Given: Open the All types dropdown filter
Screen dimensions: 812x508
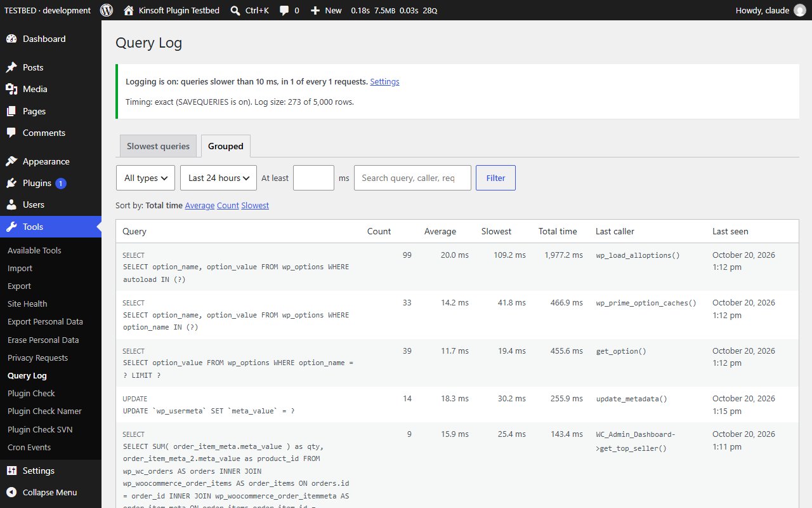Looking at the screenshot, I should (145, 178).
